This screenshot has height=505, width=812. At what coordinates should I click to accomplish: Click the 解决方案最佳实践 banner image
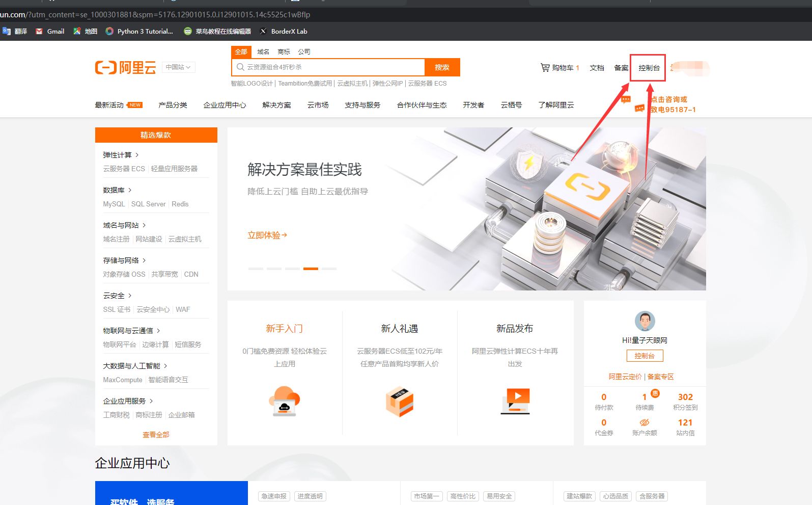click(466, 209)
